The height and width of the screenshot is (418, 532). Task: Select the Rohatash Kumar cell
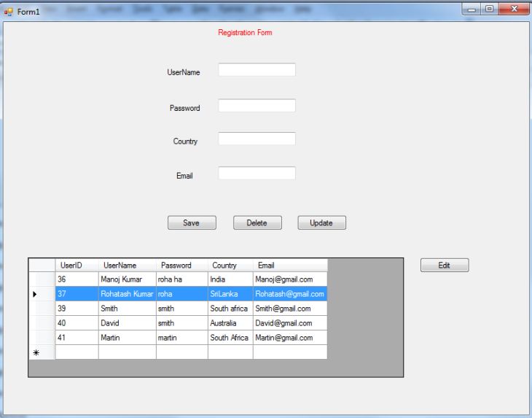(128, 294)
